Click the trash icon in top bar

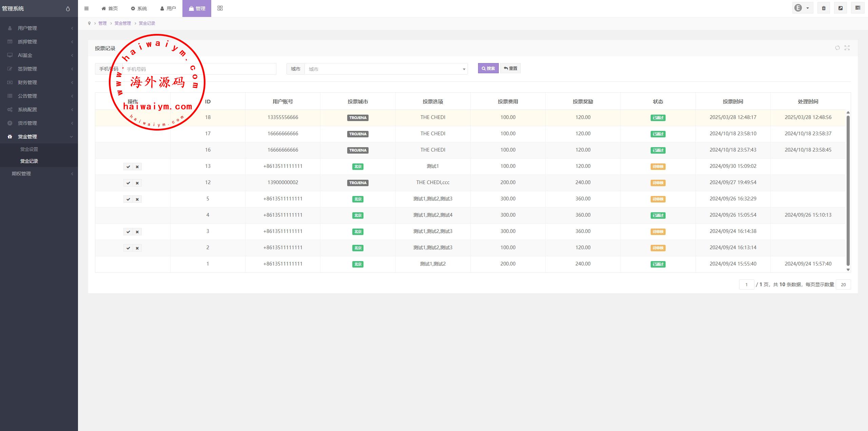[x=824, y=8]
